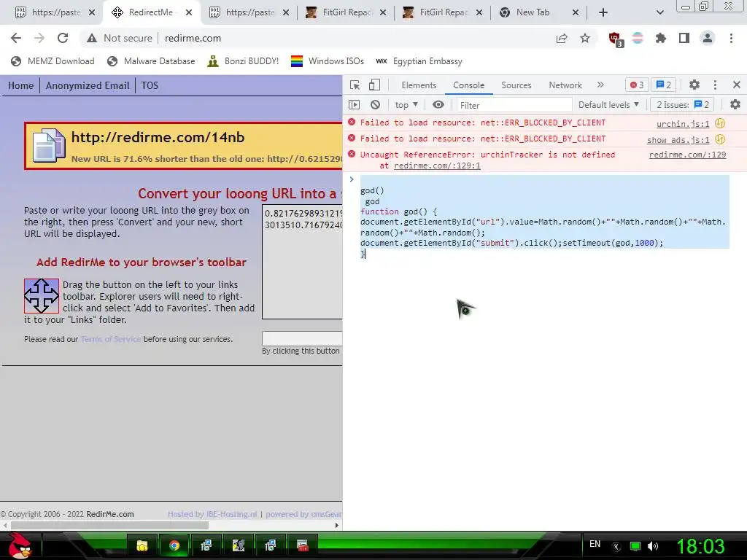Open the Chrome profile avatar
747x560 pixels.
(x=708, y=38)
